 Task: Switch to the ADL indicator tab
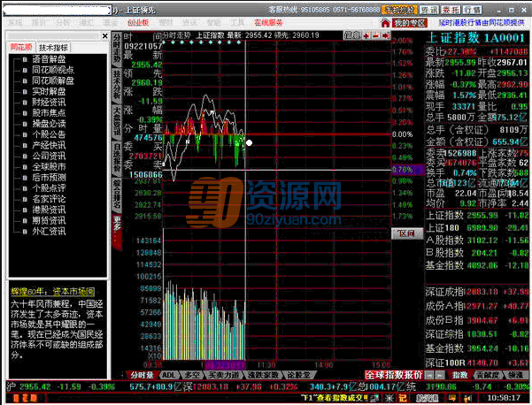[168, 375]
